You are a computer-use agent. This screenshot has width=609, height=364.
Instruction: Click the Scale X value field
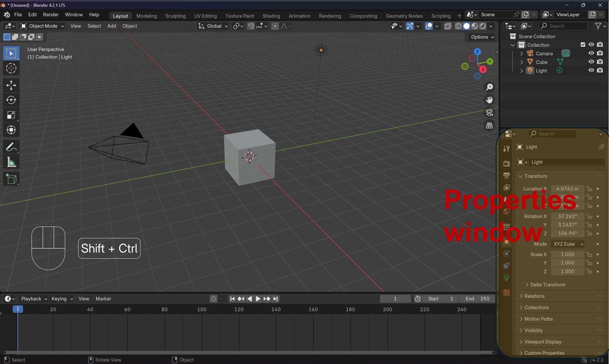[567, 254]
